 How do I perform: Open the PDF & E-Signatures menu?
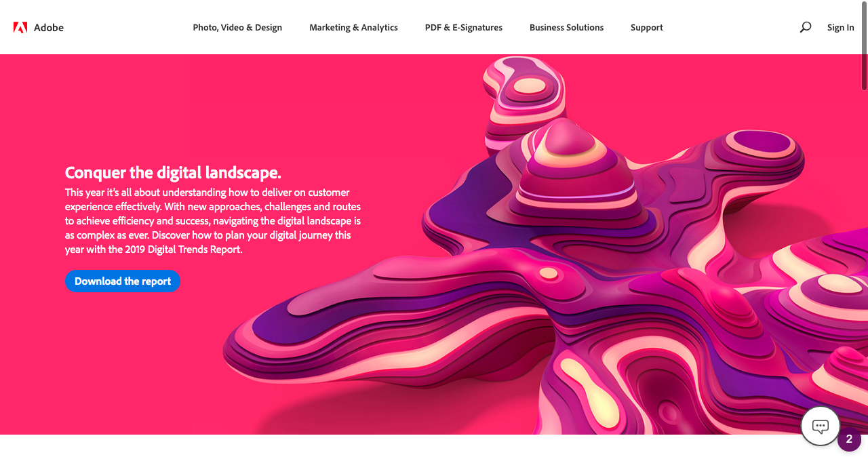(464, 28)
